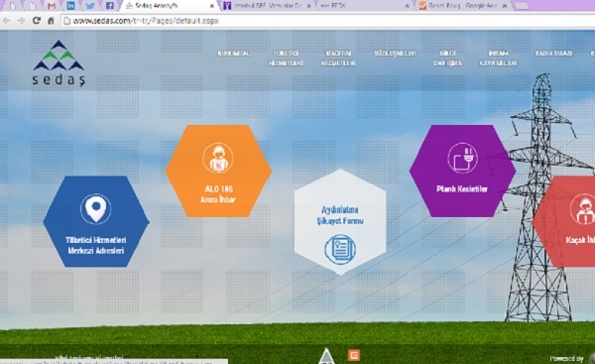The image size is (595, 364).
Task: Open a new browser tab
Action: point(523,6)
